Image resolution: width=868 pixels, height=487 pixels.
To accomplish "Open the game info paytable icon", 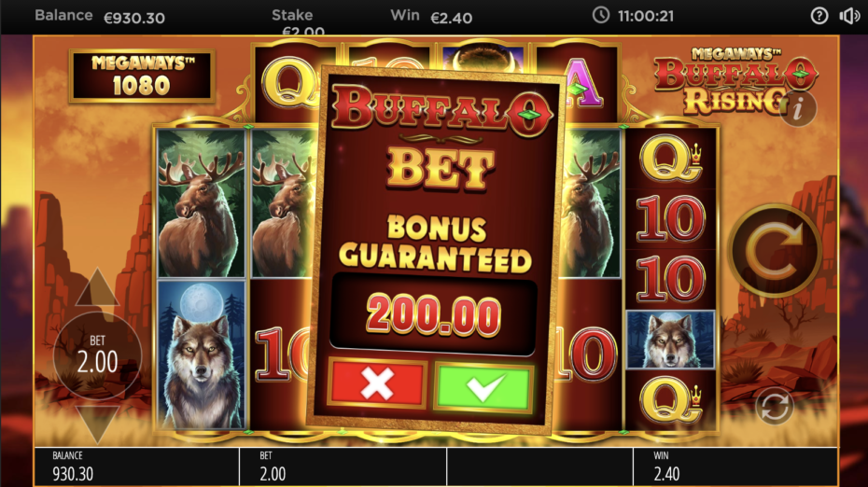I will click(798, 109).
